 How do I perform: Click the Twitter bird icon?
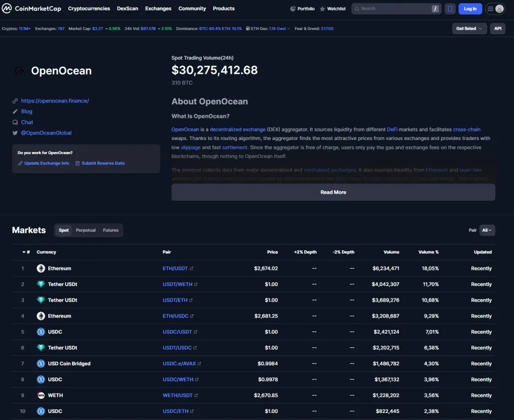15,133
